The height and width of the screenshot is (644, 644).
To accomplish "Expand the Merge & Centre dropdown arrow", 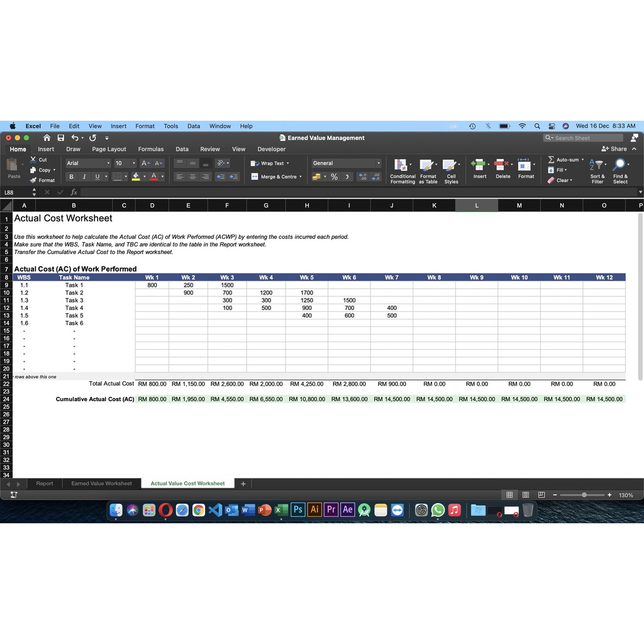I will (300, 177).
